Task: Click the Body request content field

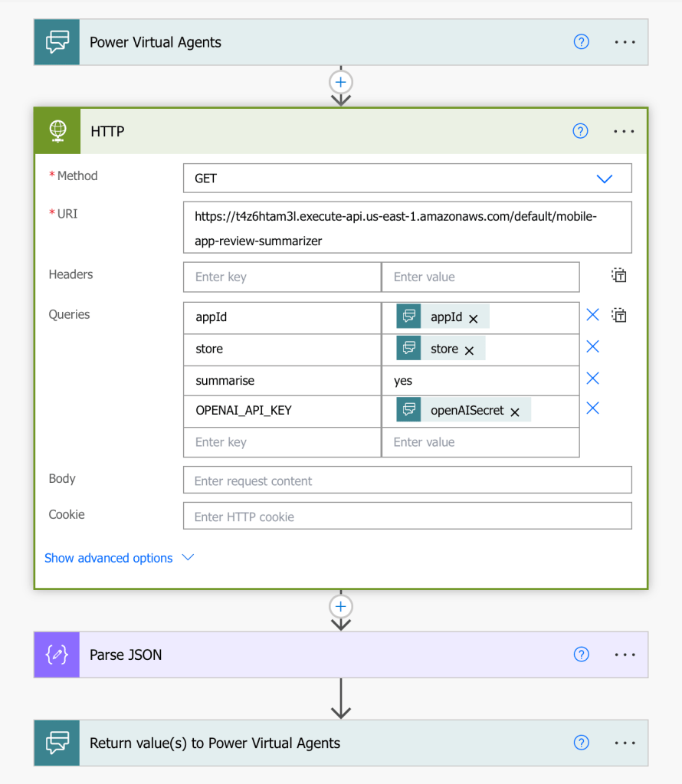Action: (407, 481)
